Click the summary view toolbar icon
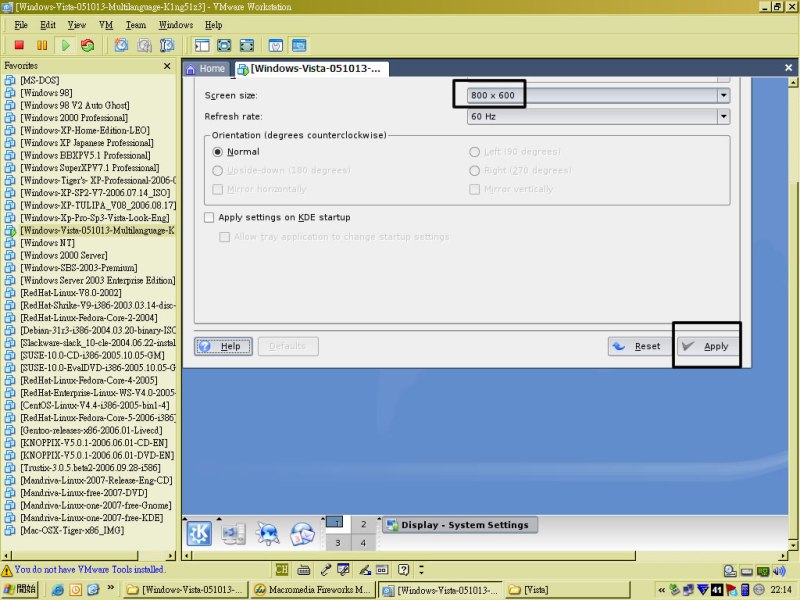Screen dimensions: 800x600 [276, 45]
